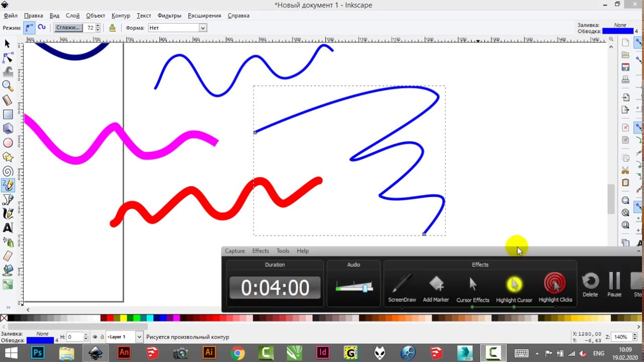The height and width of the screenshot is (362, 644).
Task: Select the Pencil freehand tool
Action: pyautogui.click(x=8, y=186)
